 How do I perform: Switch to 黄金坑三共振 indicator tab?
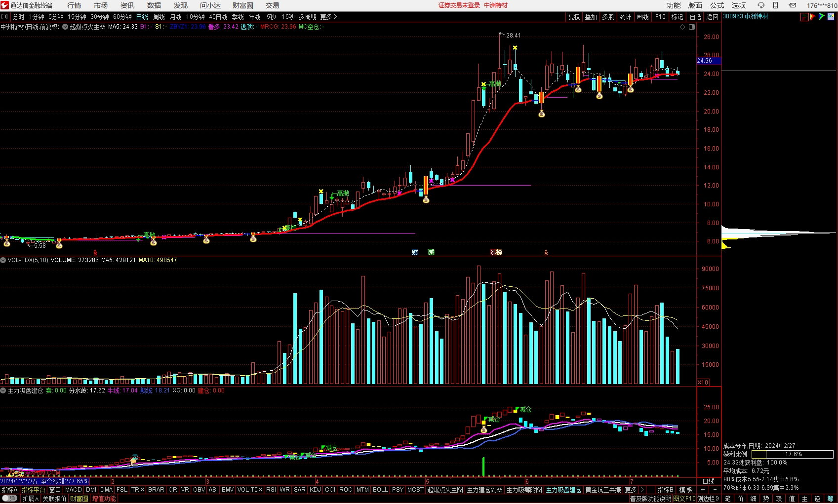point(603,490)
